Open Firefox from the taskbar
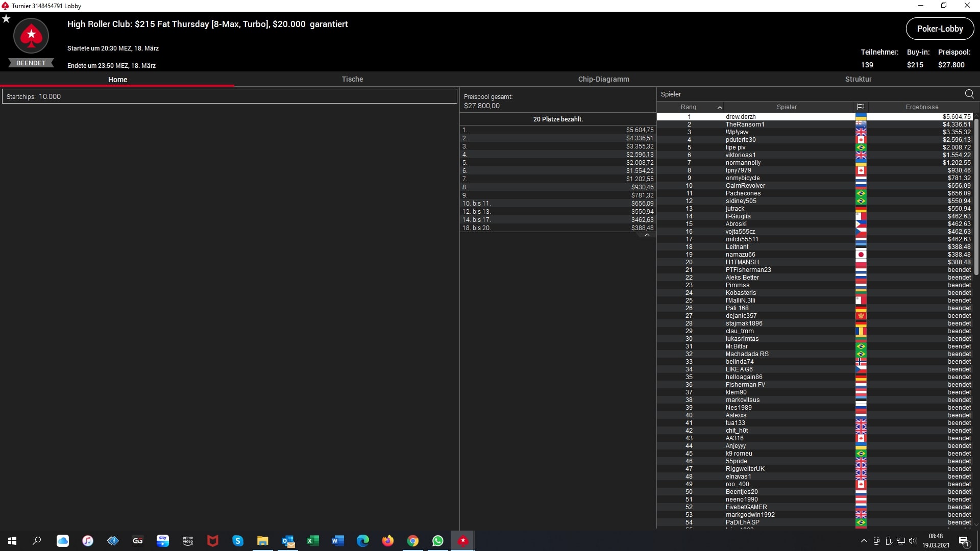Viewport: 980px width, 551px height. (387, 541)
